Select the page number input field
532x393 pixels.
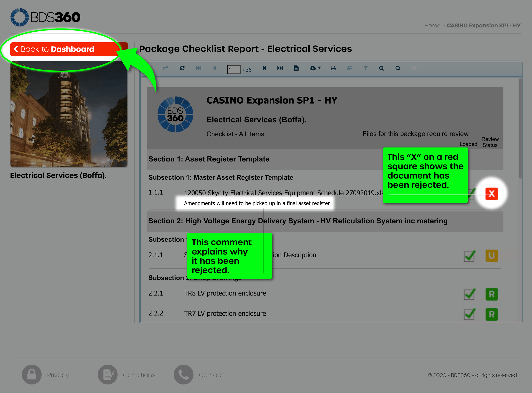234,69
